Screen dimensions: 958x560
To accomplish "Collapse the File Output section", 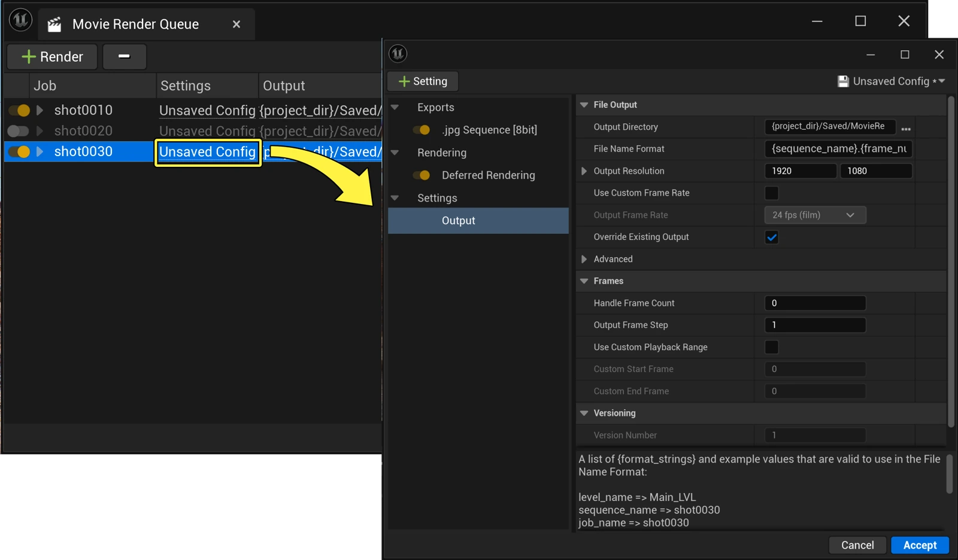I will [584, 105].
